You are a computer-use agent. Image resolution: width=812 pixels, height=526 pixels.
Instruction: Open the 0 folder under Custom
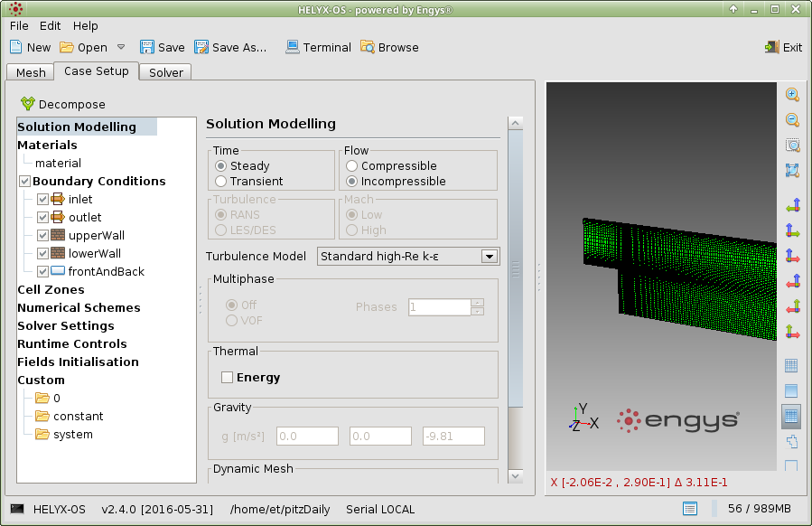(x=48, y=398)
